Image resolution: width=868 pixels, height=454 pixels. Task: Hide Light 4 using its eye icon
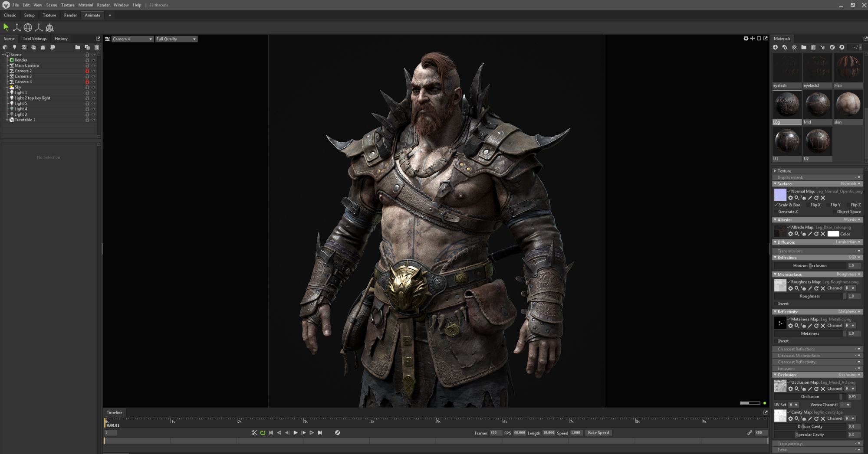pyautogui.click(x=93, y=109)
